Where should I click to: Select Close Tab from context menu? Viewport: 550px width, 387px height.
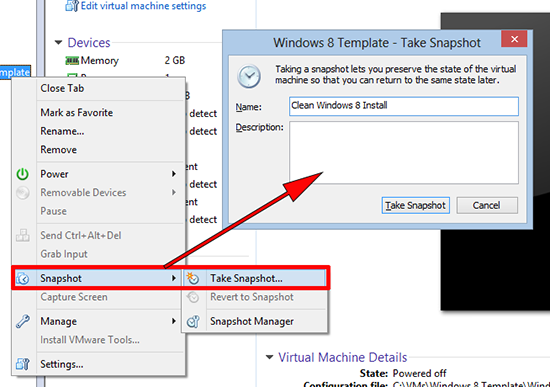(x=62, y=88)
